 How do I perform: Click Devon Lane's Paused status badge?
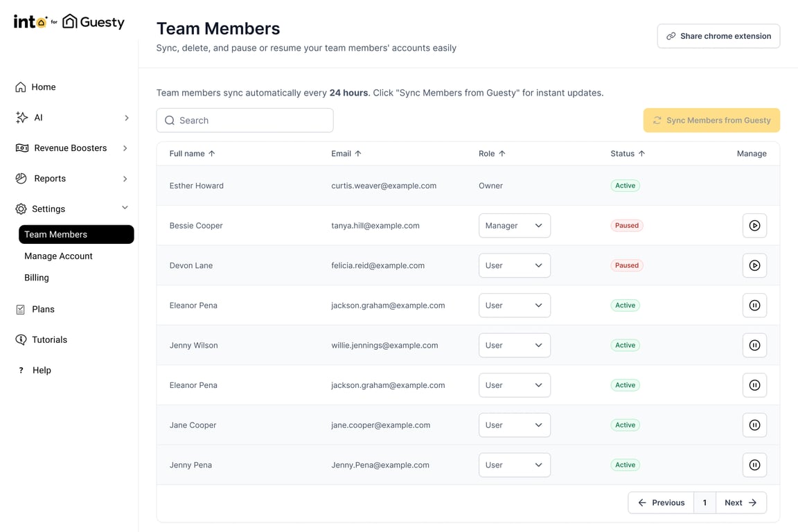pos(626,265)
